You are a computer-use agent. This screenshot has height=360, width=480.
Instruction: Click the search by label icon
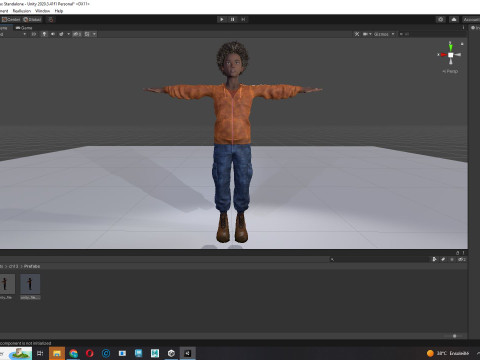443,259
